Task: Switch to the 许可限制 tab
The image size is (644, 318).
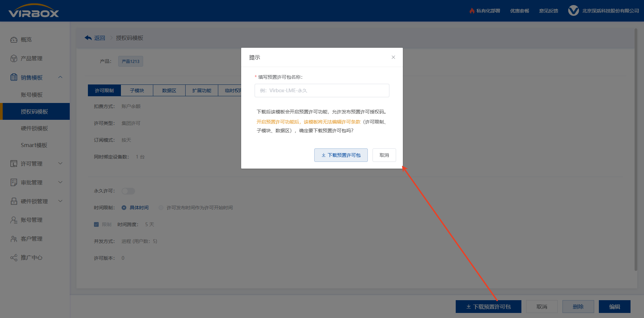Action: [104, 91]
